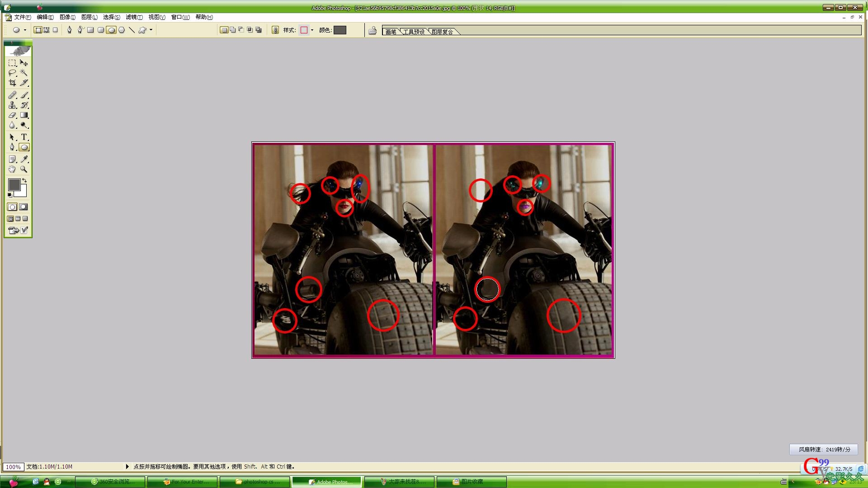This screenshot has height=488, width=868.
Task: Select Freeform Pen tool in options bar
Action: click(x=80, y=30)
